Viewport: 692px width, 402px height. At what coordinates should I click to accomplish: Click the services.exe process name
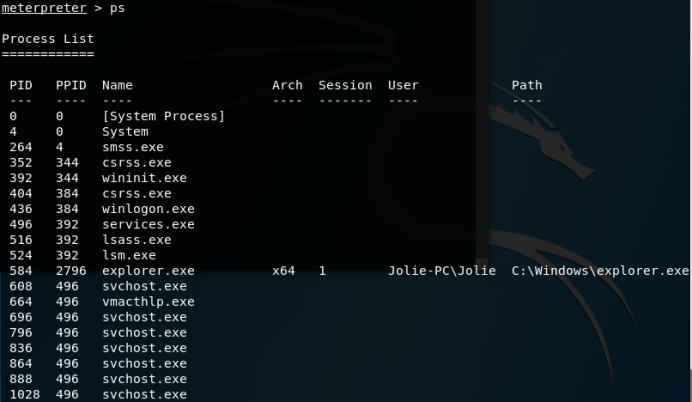pyautogui.click(x=148, y=224)
